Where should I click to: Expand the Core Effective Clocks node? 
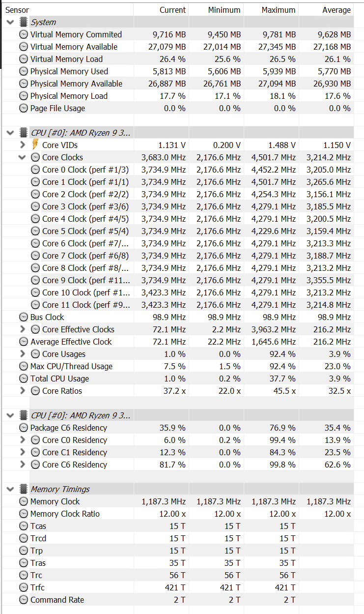(22, 329)
